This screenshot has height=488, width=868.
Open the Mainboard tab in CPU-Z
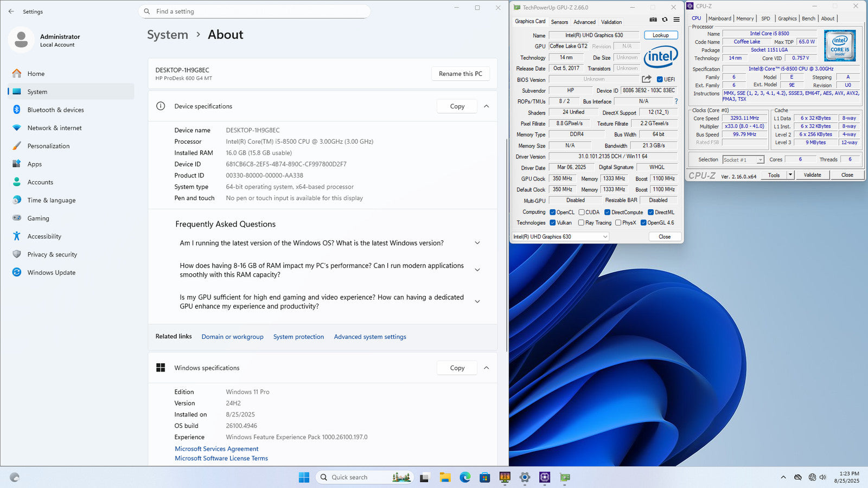coord(719,18)
